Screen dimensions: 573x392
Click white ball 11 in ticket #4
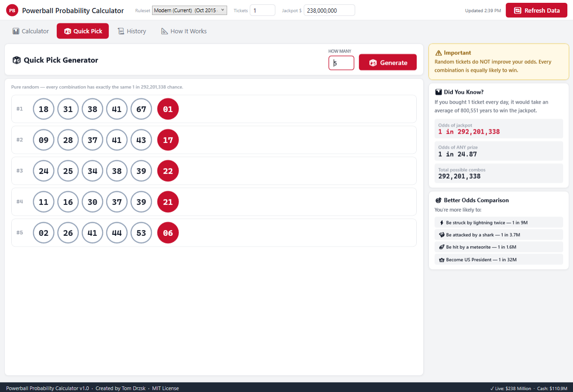click(44, 202)
